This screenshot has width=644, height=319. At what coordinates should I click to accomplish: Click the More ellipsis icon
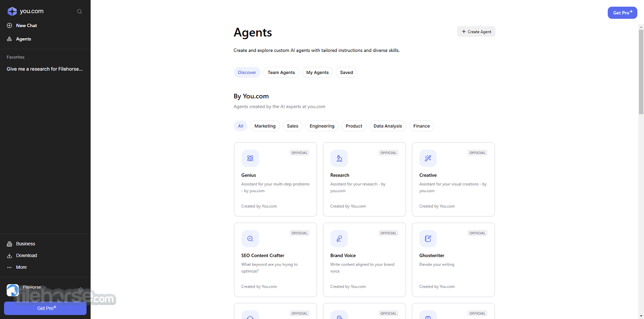pos(9,268)
